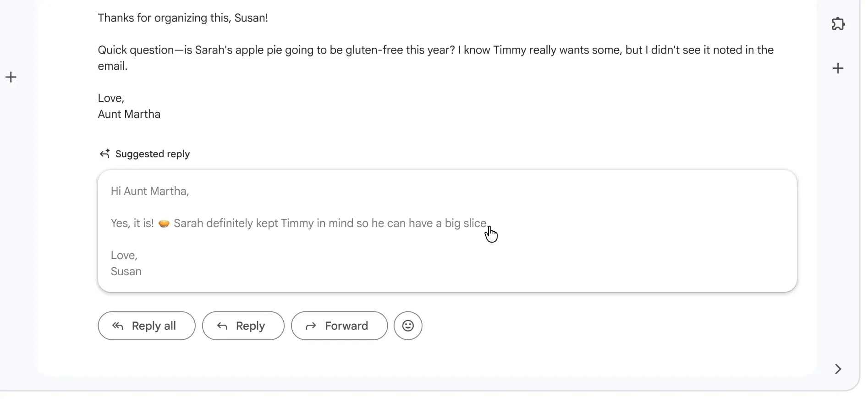This screenshot has height=399, width=868.
Task: Click "Hi Aunt Martha," in the suggested reply
Action: click(x=150, y=191)
